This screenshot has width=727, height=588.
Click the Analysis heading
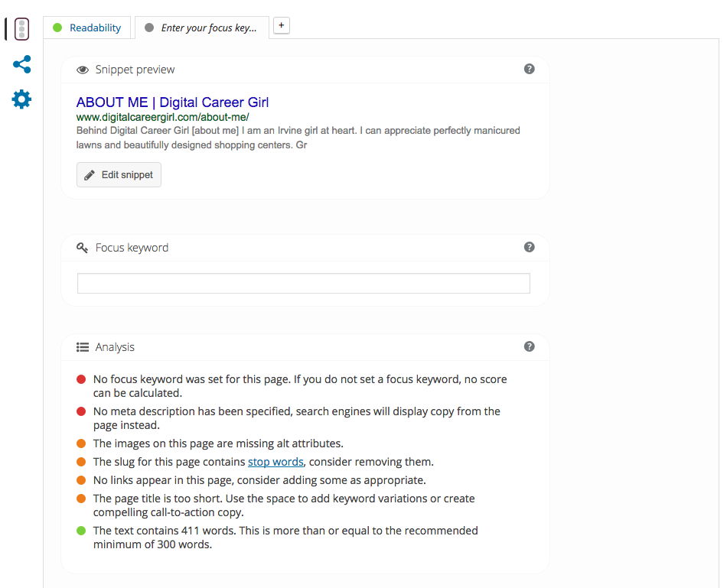click(115, 347)
